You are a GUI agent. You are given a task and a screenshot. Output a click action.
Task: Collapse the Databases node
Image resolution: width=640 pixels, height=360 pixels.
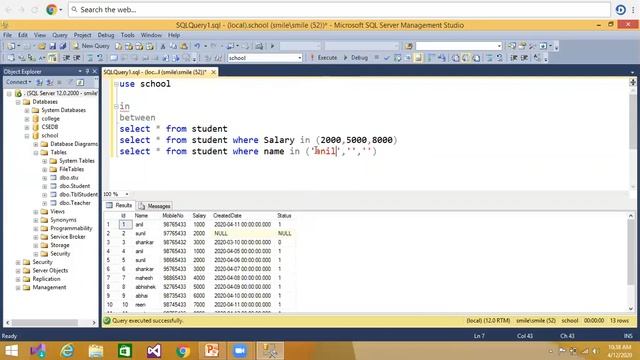(x=18, y=102)
